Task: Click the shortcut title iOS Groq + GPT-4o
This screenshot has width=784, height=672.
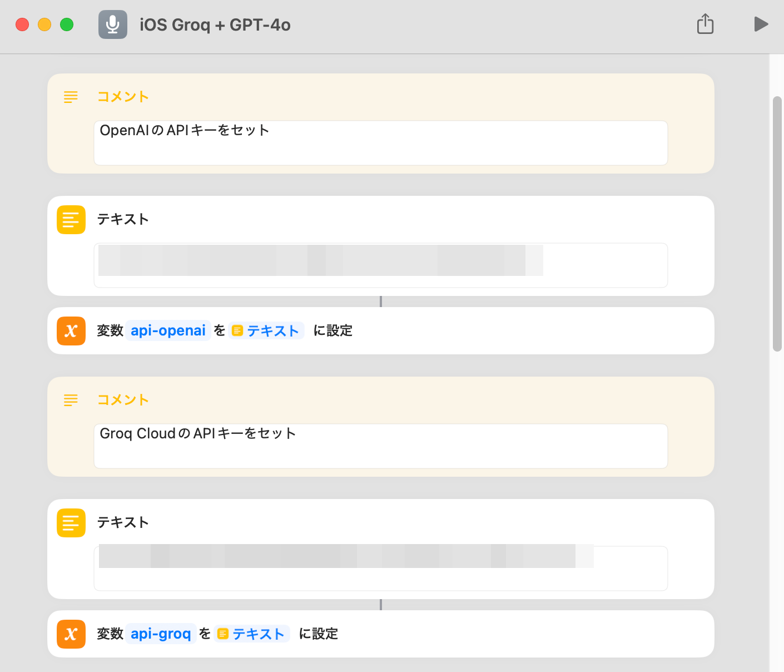Action: [215, 25]
